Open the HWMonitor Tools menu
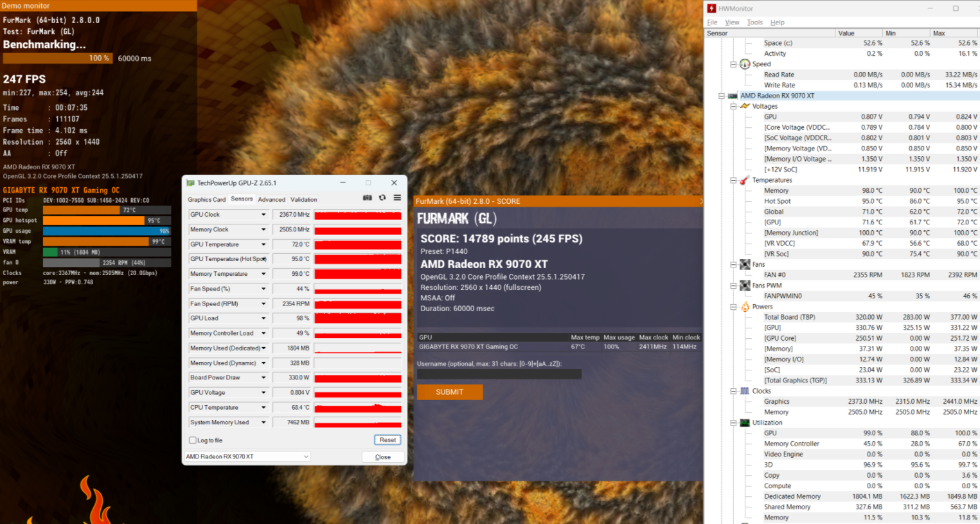 (x=755, y=22)
